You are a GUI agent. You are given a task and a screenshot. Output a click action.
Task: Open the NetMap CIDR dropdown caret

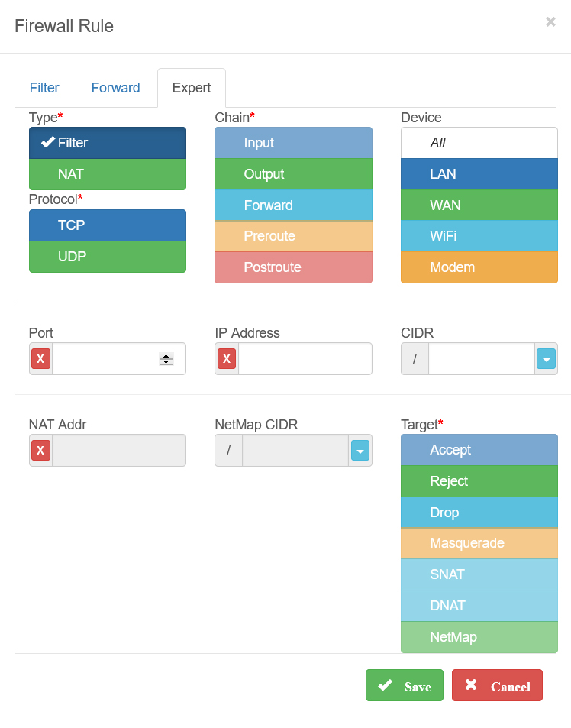[x=360, y=451]
